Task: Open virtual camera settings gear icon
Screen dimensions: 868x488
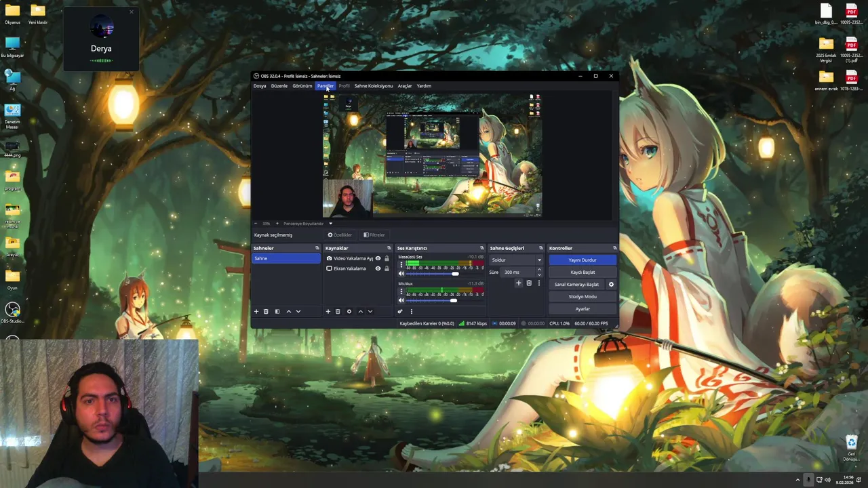Action: (611, 285)
